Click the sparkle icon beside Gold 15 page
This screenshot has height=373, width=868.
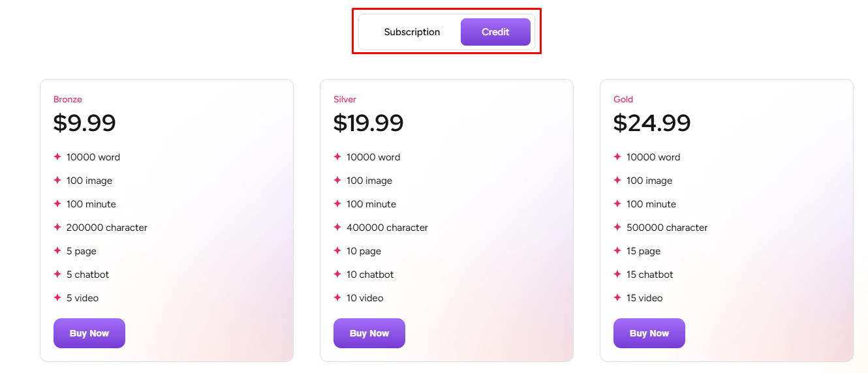(617, 251)
